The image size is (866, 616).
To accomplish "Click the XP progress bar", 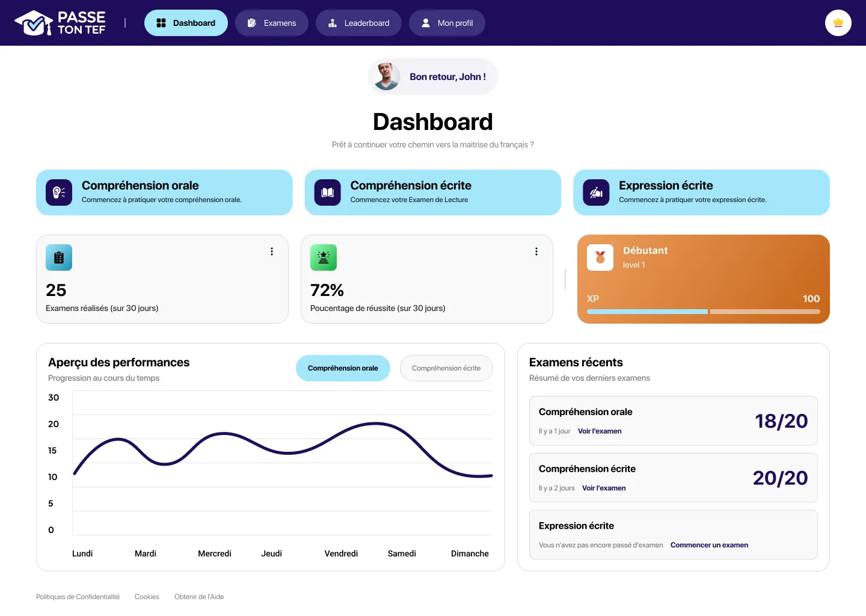I will tap(703, 312).
